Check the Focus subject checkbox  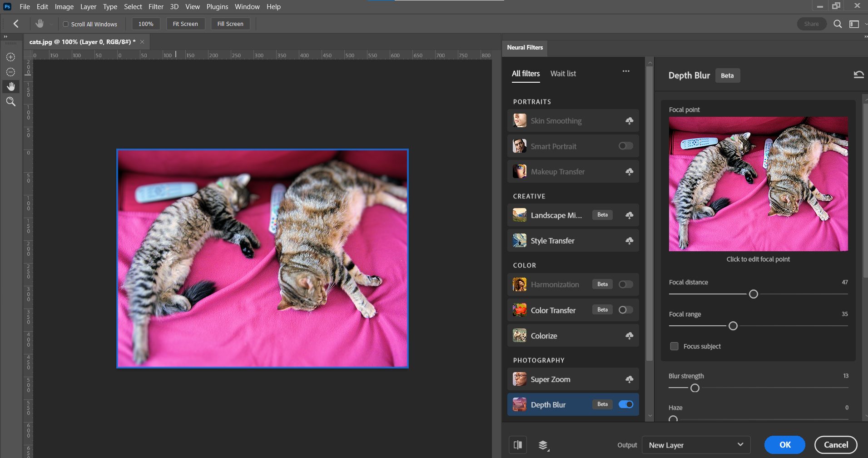(674, 346)
